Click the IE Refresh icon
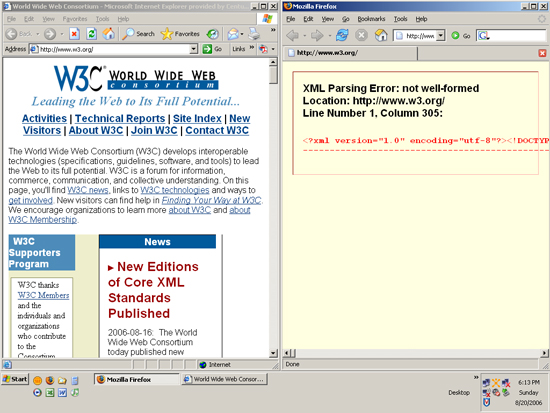Screen dimensions: 550x413 (92, 34)
